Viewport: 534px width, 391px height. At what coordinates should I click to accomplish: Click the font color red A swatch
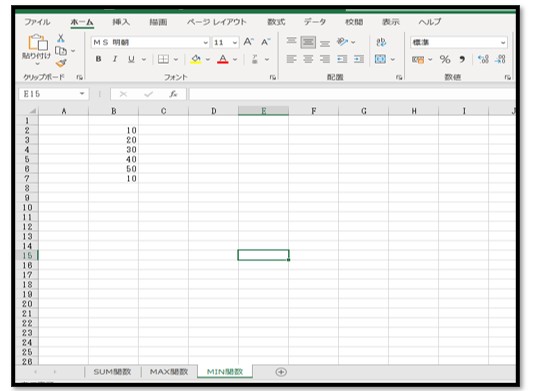223,59
